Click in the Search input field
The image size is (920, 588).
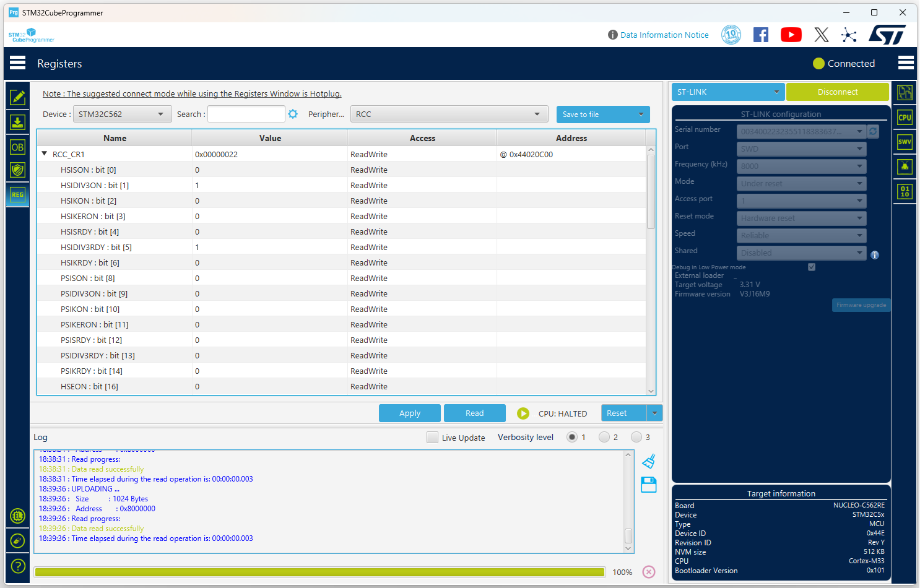point(246,114)
